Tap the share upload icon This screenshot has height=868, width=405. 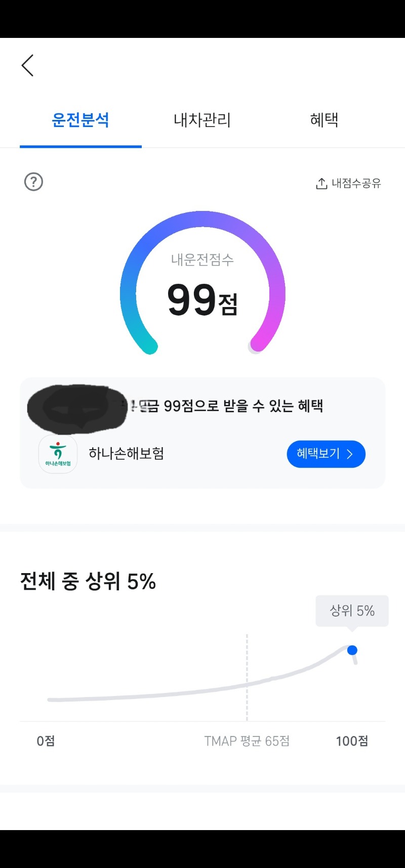pos(321,183)
